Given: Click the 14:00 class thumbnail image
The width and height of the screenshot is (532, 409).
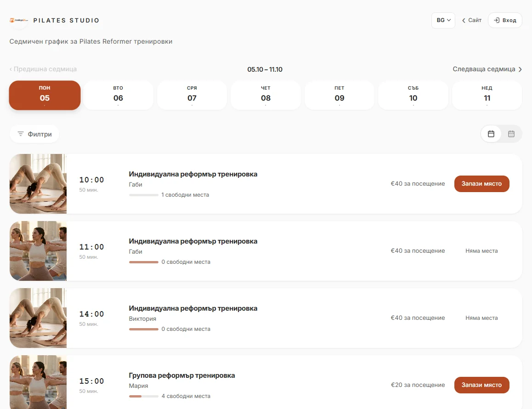Looking at the screenshot, I should pos(38,318).
